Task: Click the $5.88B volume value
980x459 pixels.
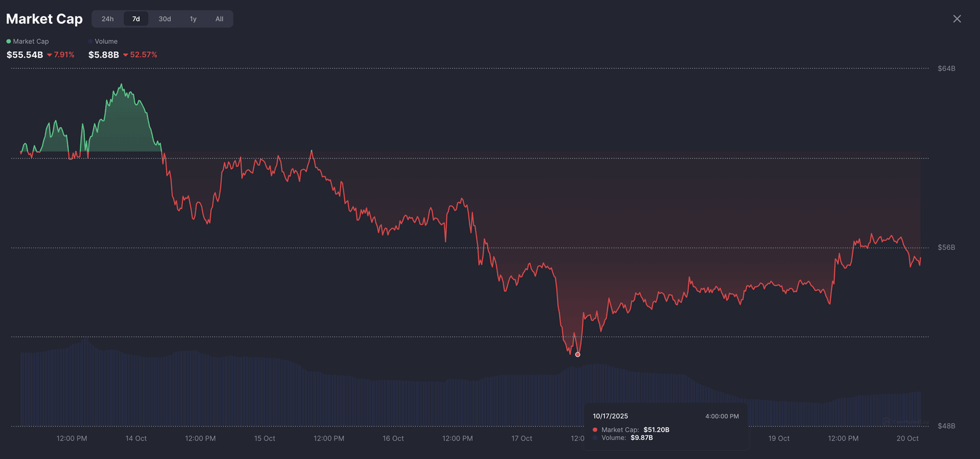Action: coord(103,55)
